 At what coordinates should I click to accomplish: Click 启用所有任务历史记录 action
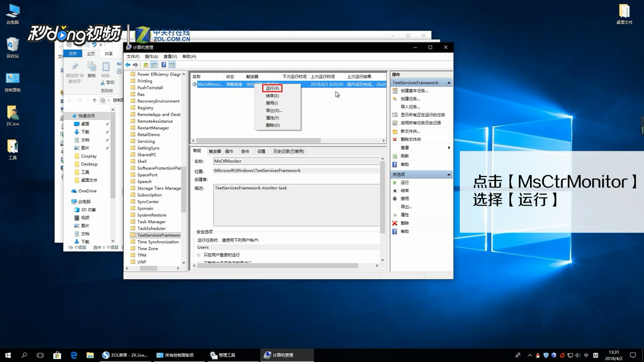tap(421, 123)
